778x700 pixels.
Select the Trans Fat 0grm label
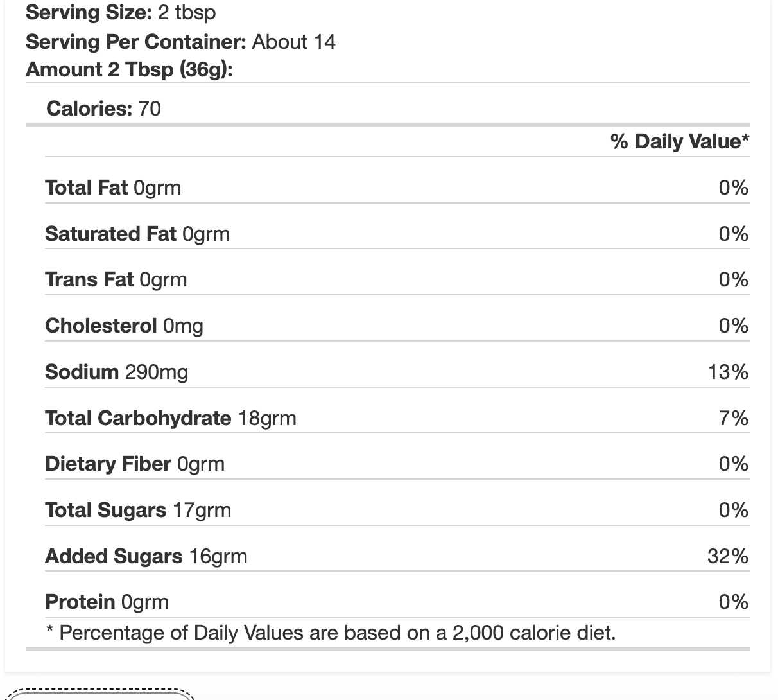(116, 279)
